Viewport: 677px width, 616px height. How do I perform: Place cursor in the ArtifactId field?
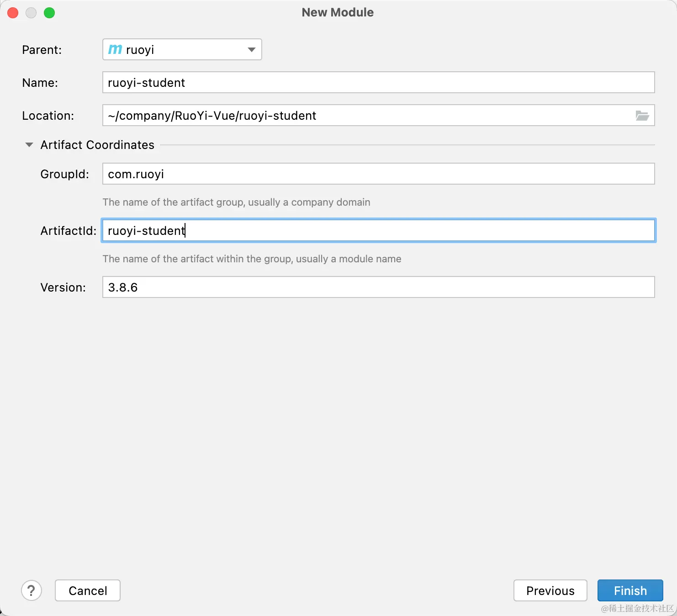point(378,231)
